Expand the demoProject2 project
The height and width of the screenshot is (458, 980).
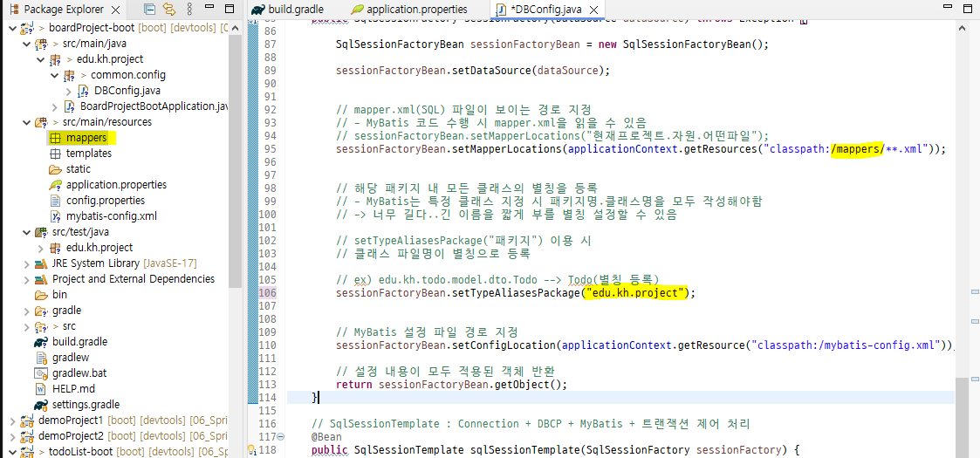pos(12,436)
